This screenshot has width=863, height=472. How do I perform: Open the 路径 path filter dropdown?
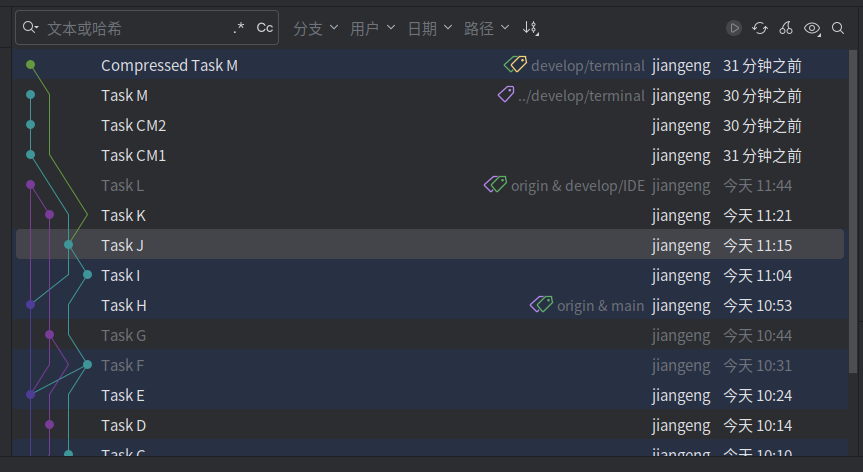pyautogui.click(x=487, y=28)
